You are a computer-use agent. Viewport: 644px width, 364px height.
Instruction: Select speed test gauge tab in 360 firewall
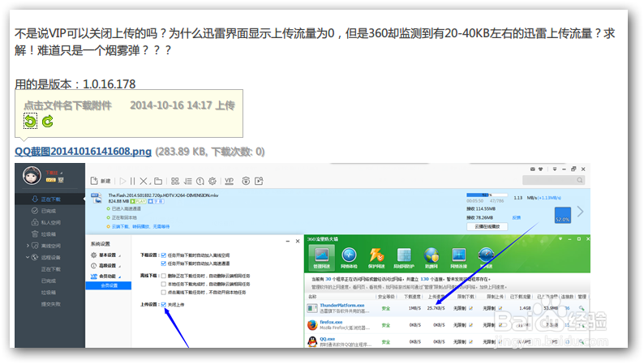486,258
